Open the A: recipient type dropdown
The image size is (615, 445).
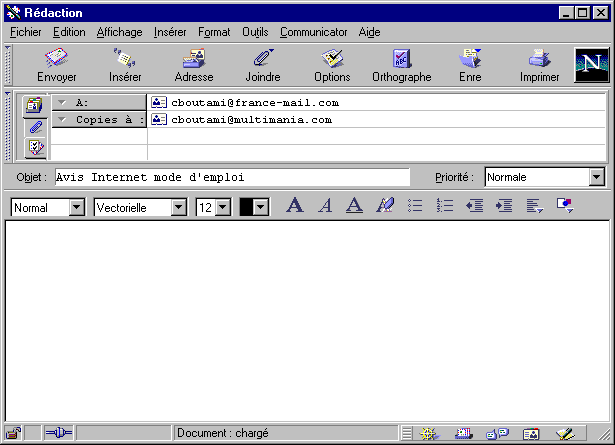click(x=99, y=102)
